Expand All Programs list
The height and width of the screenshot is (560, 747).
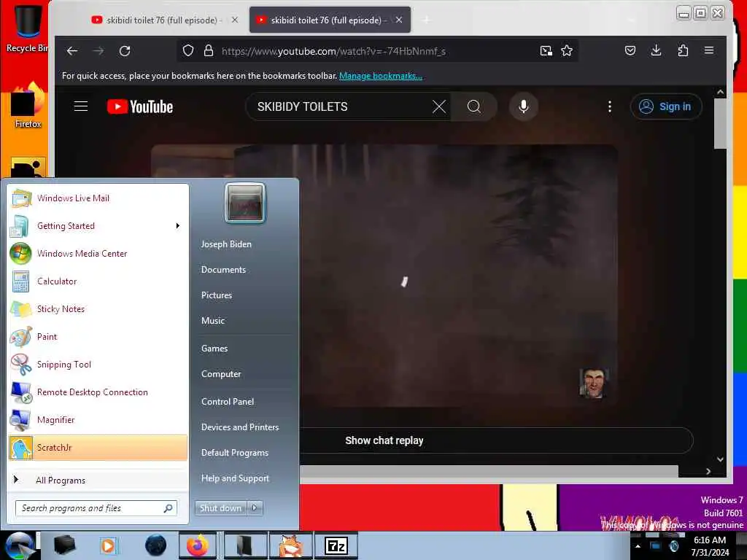click(98, 480)
